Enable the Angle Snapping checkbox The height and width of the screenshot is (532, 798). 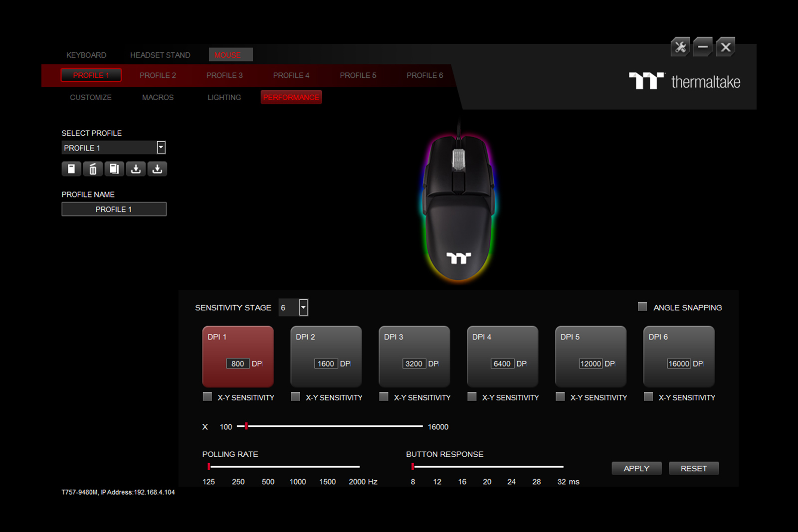pyautogui.click(x=642, y=307)
